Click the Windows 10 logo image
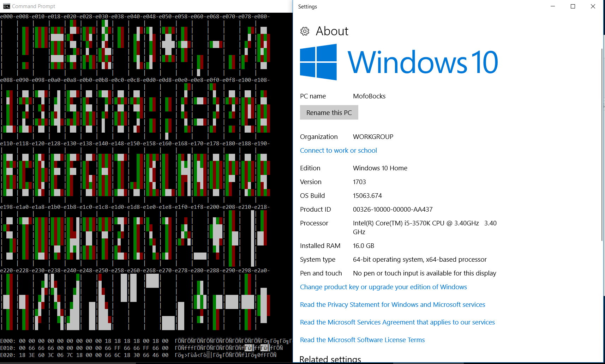Image resolution: width=605 pixels, height=364 pixels. tap(399, 62)
